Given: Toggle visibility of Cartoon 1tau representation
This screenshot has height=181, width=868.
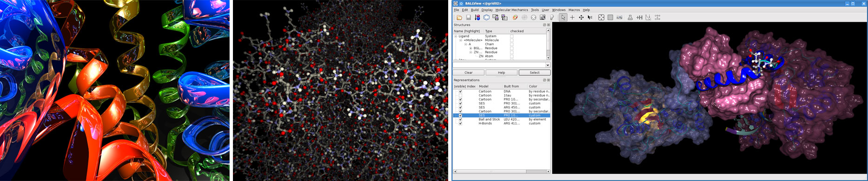Looking at the screenshot, I should (x=460, y=96).
